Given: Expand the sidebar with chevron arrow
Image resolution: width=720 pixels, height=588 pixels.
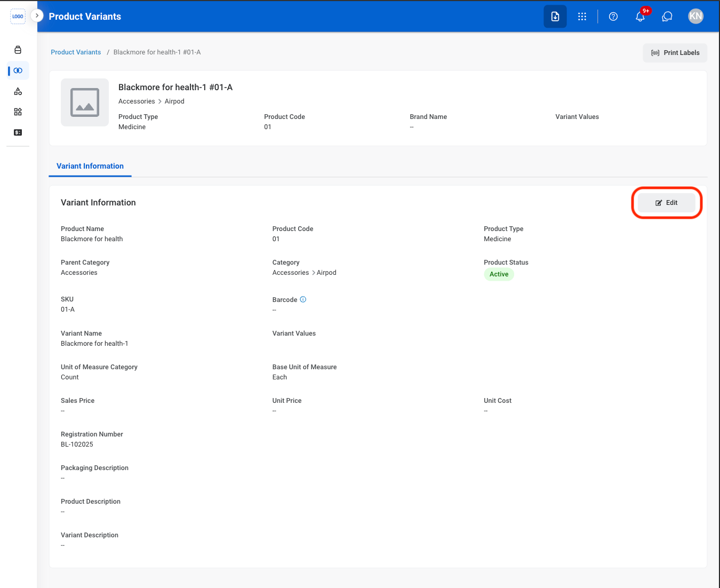Looking at the screenshot, I should pyautogui.click(x=37, y=15).
